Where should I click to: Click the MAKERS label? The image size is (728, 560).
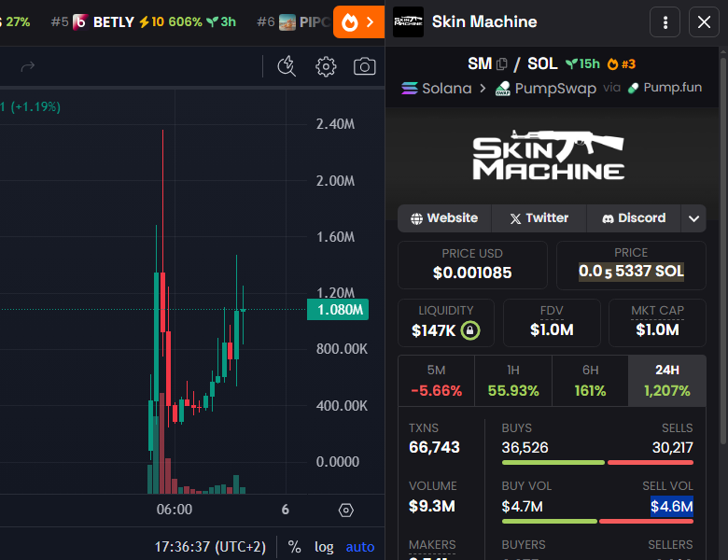(432, 545)
